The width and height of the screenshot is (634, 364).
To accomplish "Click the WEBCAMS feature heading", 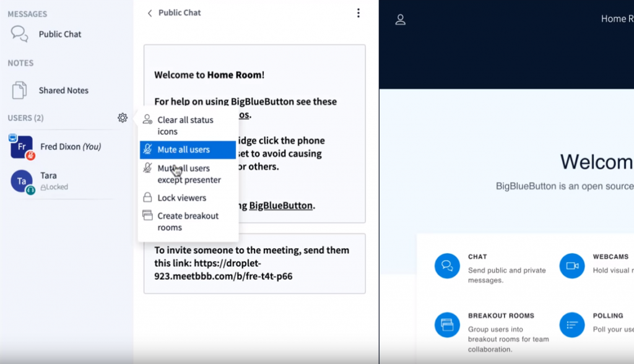I will [x=611, y=257].
